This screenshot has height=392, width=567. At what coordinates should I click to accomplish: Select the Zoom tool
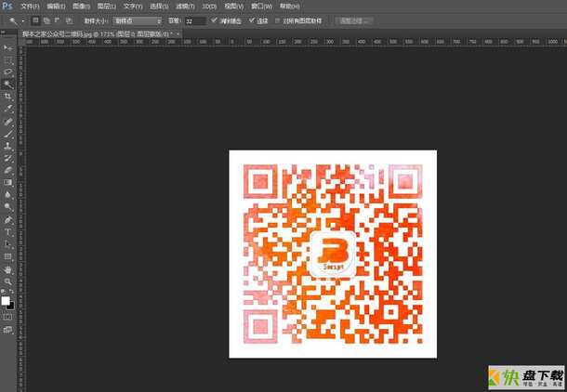[x=8, y=281]
